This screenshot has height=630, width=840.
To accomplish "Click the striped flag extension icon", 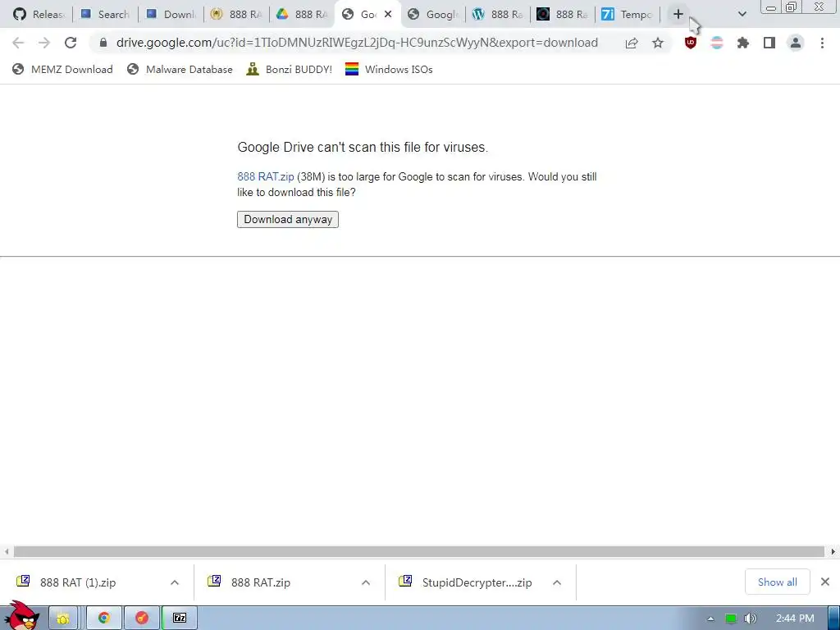I will point(717,43).
